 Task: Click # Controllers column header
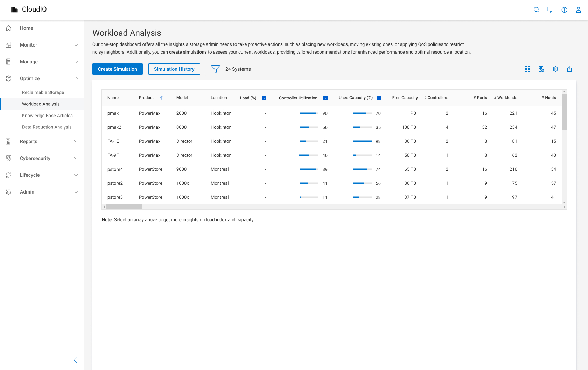point(436,98)
